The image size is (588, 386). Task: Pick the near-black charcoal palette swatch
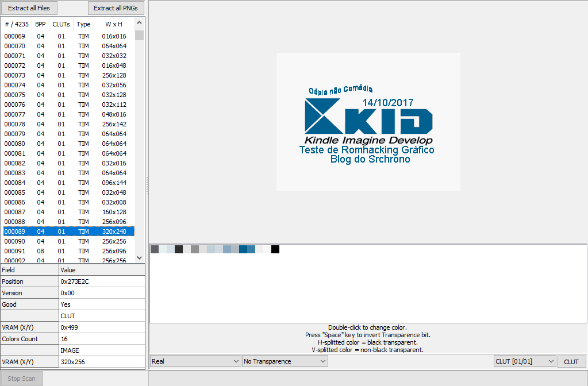pyautogui.click(x=179, y=249)
